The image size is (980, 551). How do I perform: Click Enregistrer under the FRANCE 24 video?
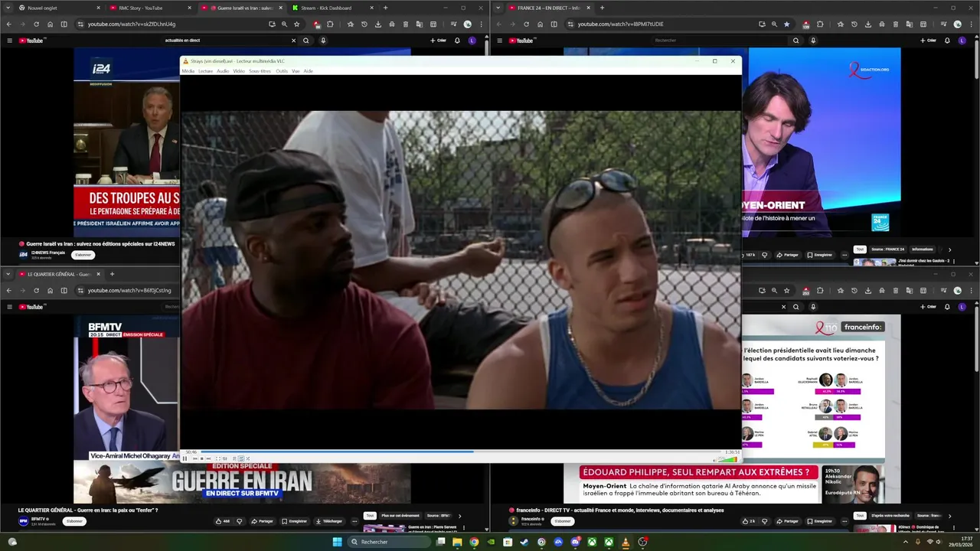[x=819, y=255]
